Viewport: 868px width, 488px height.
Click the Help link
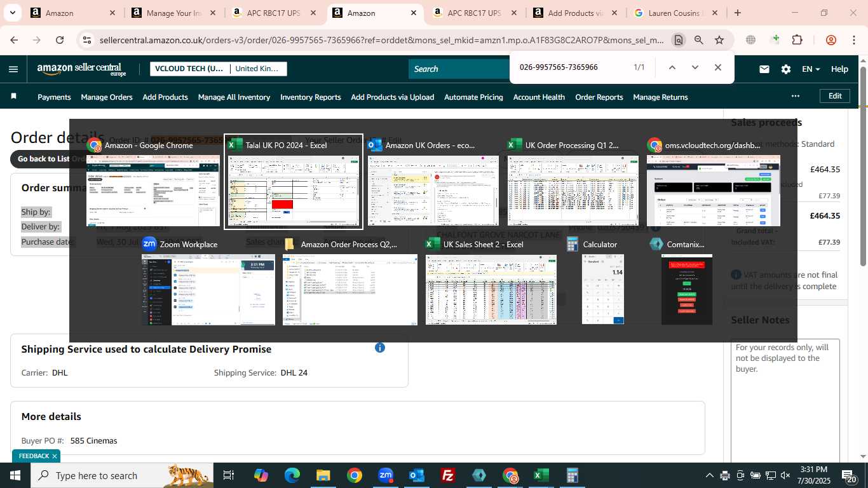[839, 69]
